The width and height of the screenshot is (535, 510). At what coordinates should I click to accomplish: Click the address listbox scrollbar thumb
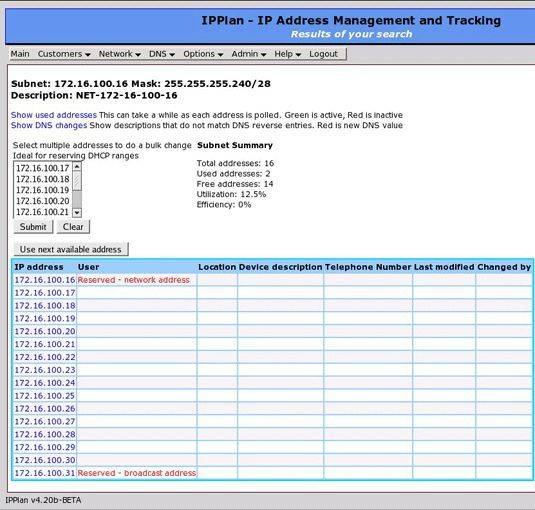click(x=77, y=181)
